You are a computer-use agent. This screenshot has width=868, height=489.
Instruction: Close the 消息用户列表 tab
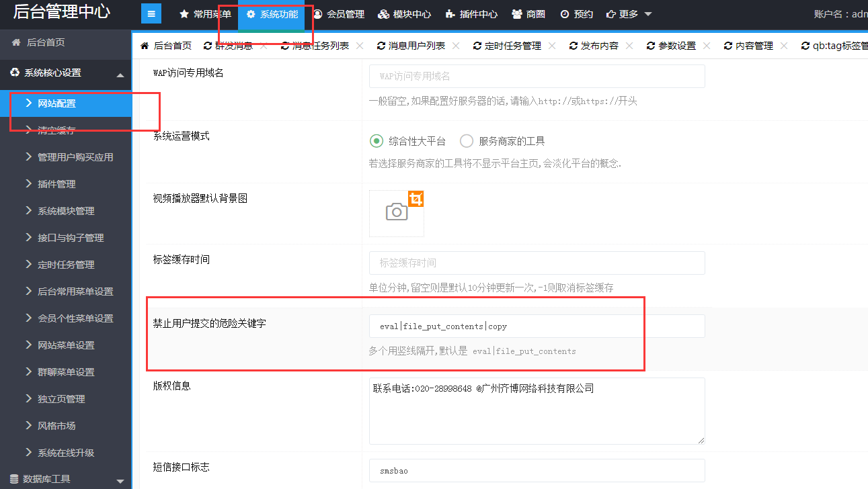456,46
